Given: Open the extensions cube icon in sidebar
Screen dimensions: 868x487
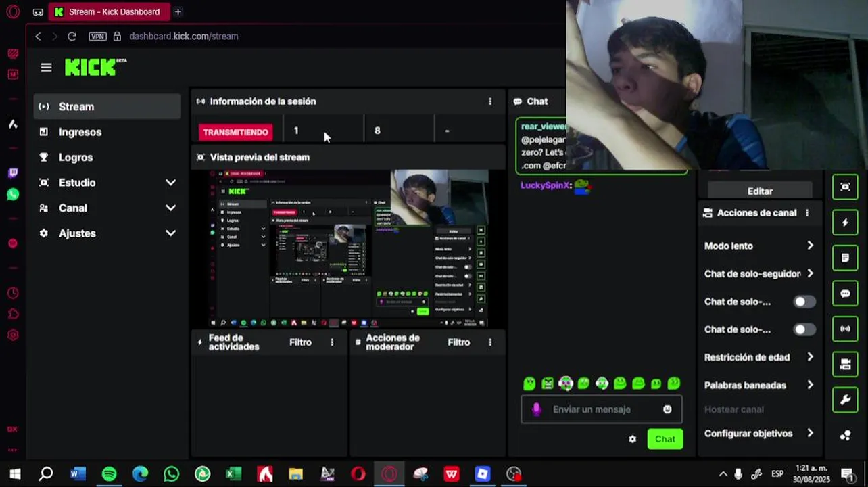Looking at the screenshot, I should 13,315.
